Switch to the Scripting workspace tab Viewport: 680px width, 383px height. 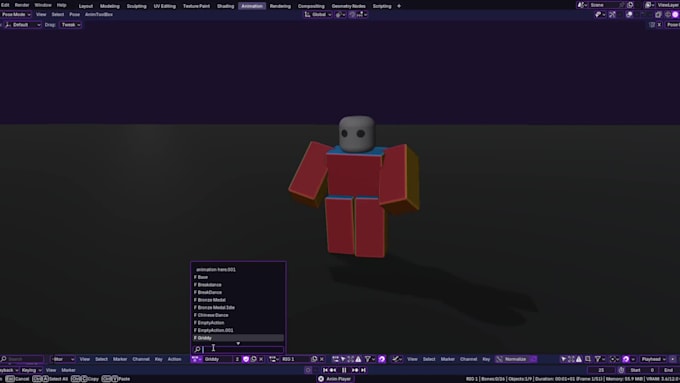pos(382,6)
